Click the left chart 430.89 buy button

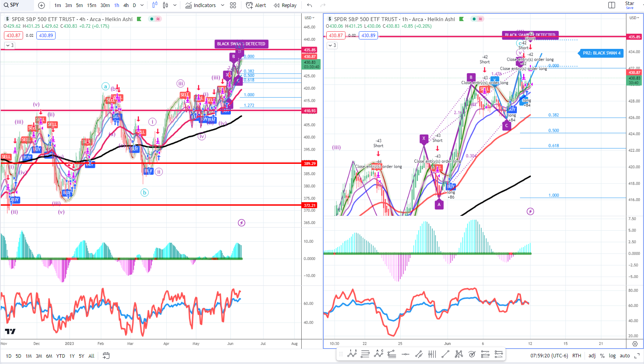coord(46,35)
